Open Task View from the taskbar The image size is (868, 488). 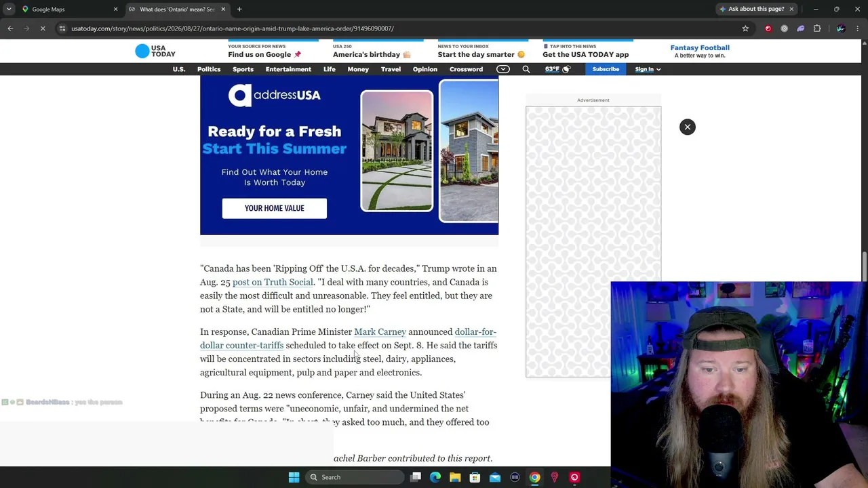click(416, 477)
